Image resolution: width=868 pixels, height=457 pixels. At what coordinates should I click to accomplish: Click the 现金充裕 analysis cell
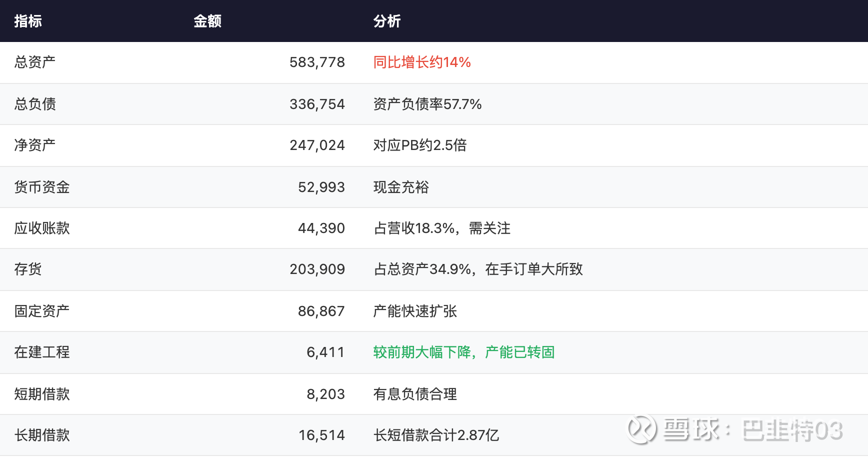tap(401, 187)
